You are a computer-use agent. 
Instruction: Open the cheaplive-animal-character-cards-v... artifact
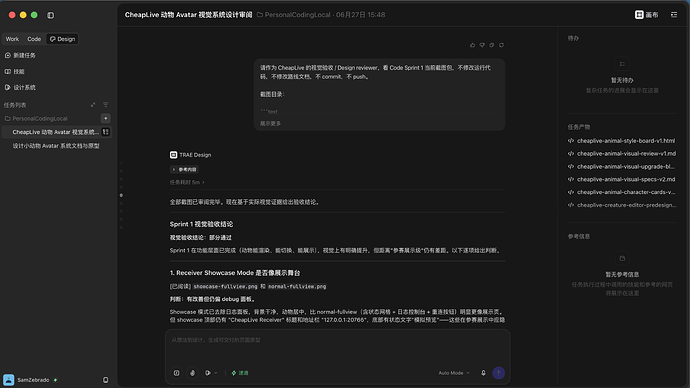(622, 192)
